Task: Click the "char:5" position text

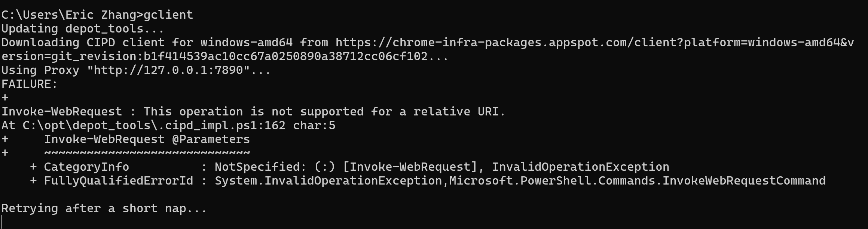Action: coord(314,125)
